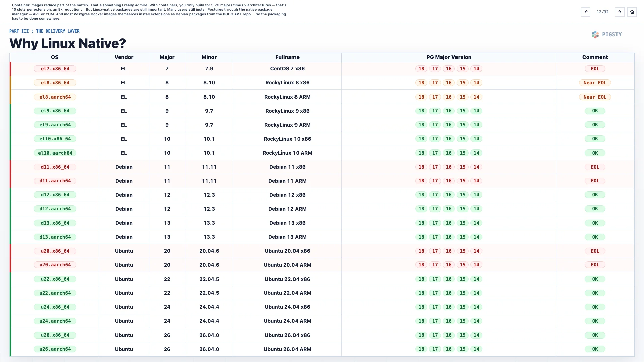Select the Debian 11 x86 fullname cell

(x=287, y=167)
